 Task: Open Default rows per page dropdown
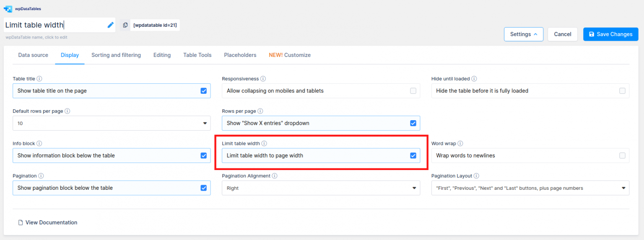click(x=112, y=123)
